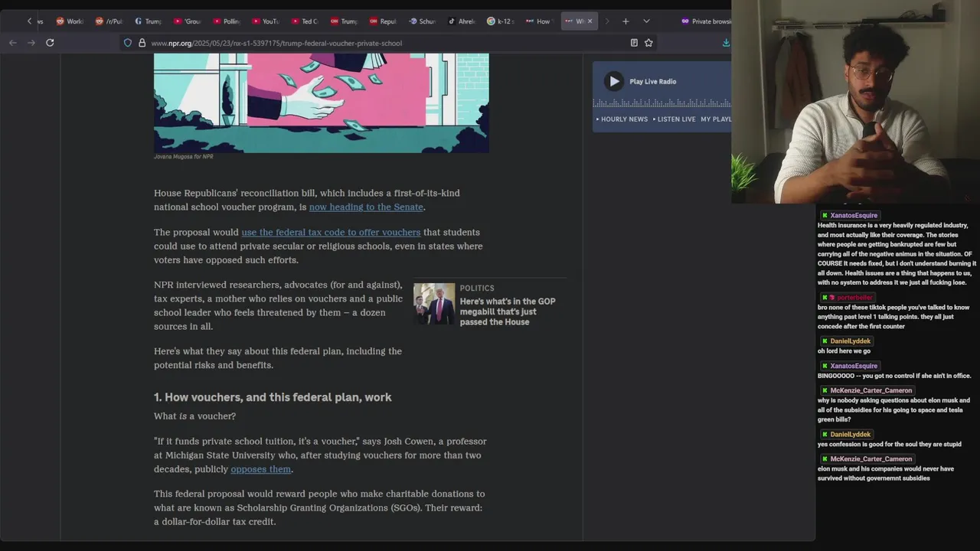The image size is (980, 551).
Task: Follow 'now heading to the Senate' link
Action: point(366,207)
